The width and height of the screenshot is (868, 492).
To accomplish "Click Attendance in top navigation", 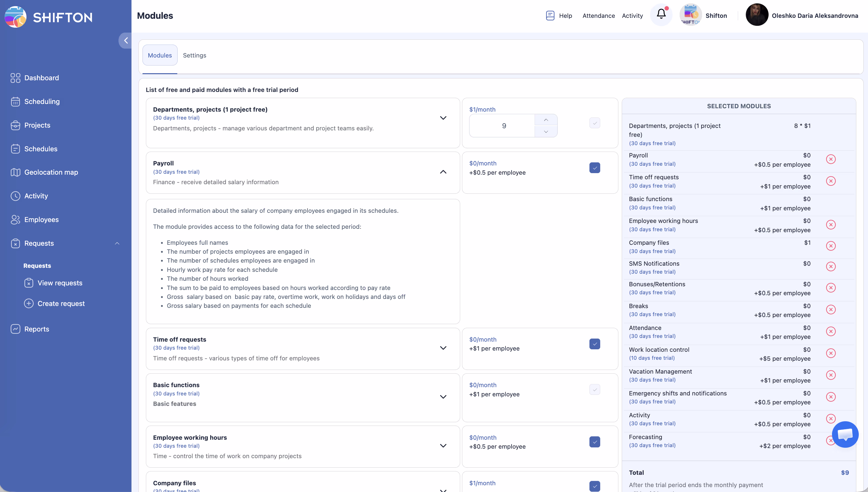I will [x=598, y=16].
